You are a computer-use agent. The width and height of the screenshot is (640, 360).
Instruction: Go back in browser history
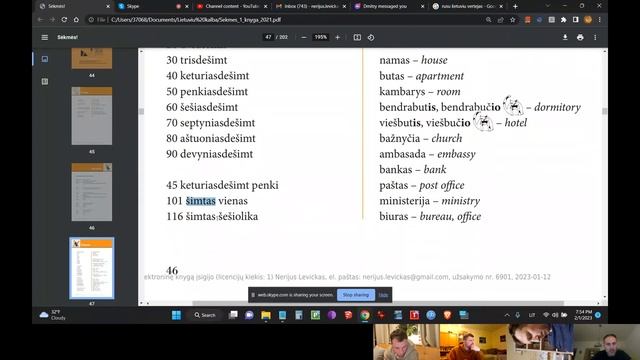click(x=40, y=20)
